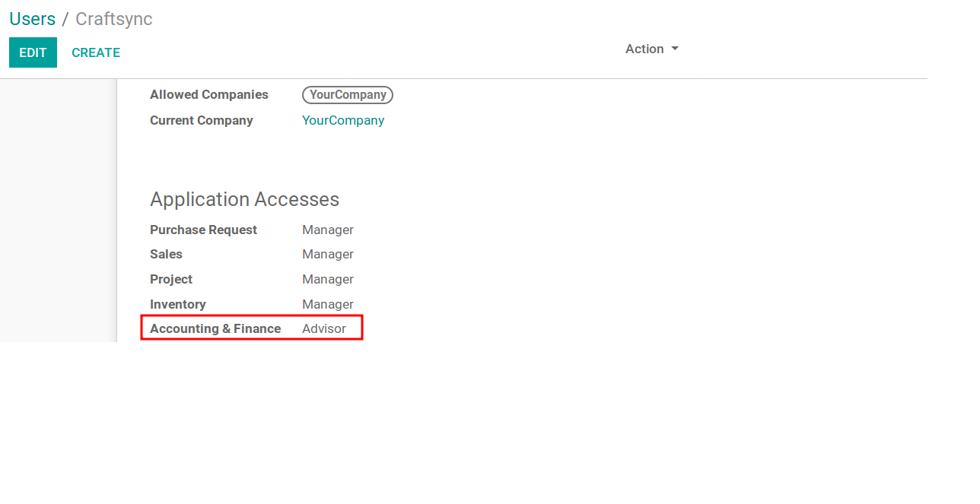
Task: Click the EDIT button
Action: [x=33, y=52]
